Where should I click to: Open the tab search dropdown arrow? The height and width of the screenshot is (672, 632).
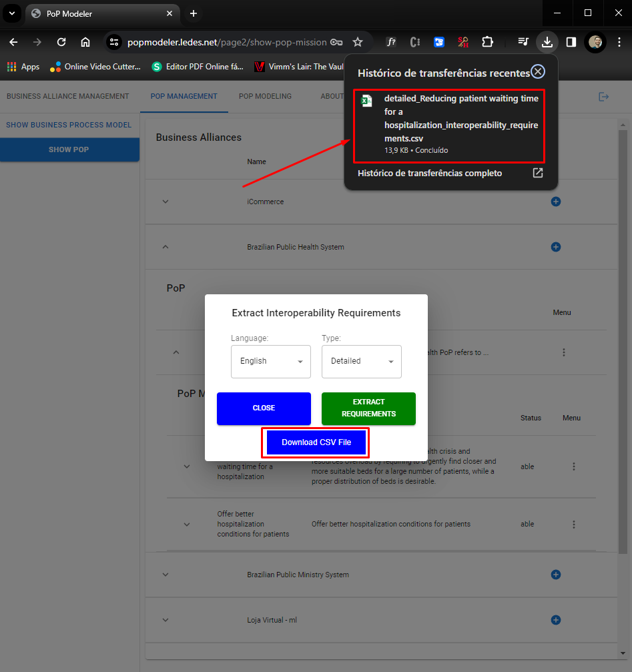click(x=12, y=13)
